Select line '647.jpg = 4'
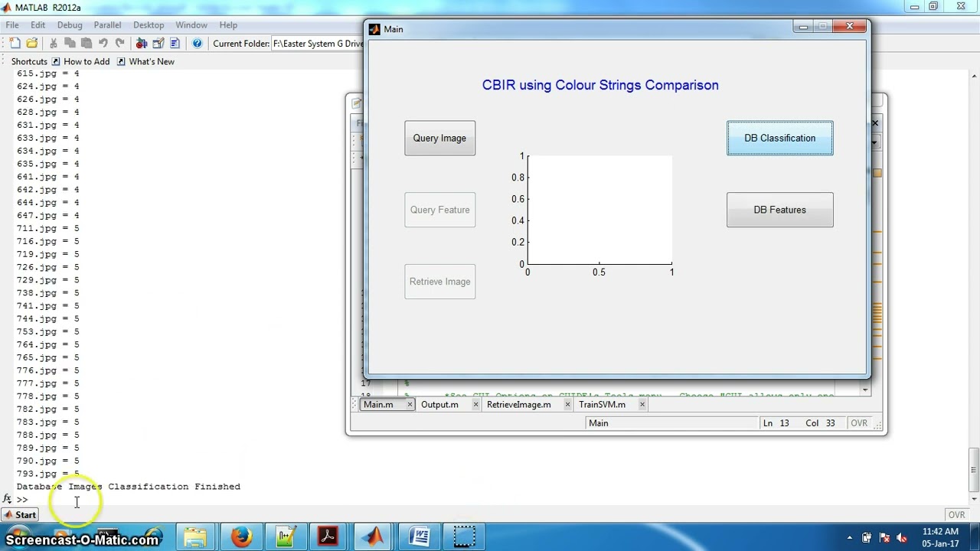Image resolution: width=980 pixels, height=551 pixels. click(47, 216)
